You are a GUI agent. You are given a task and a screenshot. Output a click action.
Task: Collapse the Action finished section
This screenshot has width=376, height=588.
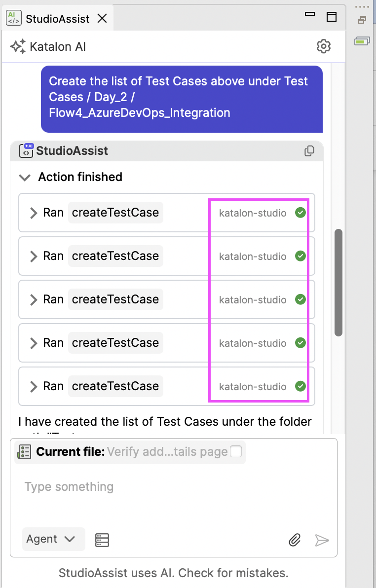[25, 178]
